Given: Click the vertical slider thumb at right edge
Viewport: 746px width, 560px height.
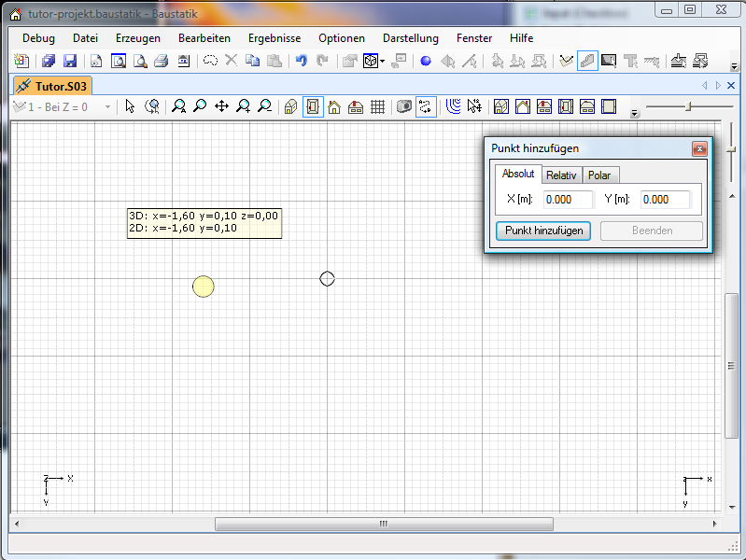Looking at the screenshot, I should pyautogui.click(x=731, y=149).
